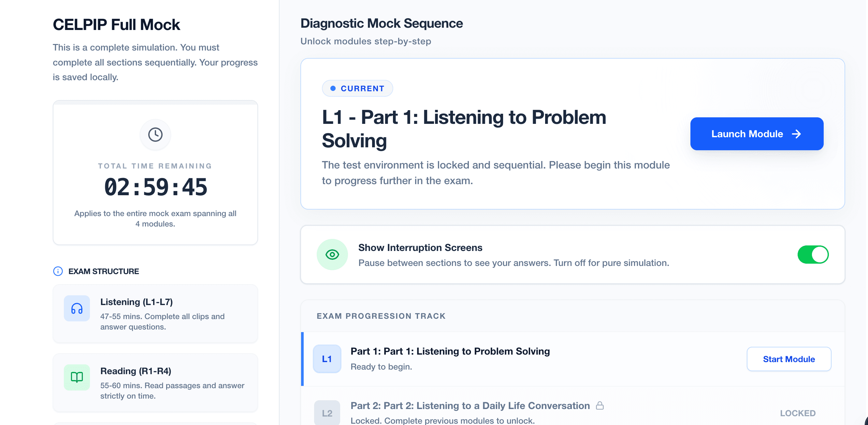Click the book icon for Reading section
The width and height of the screenshot is (868, 425).
coord(77,377)
